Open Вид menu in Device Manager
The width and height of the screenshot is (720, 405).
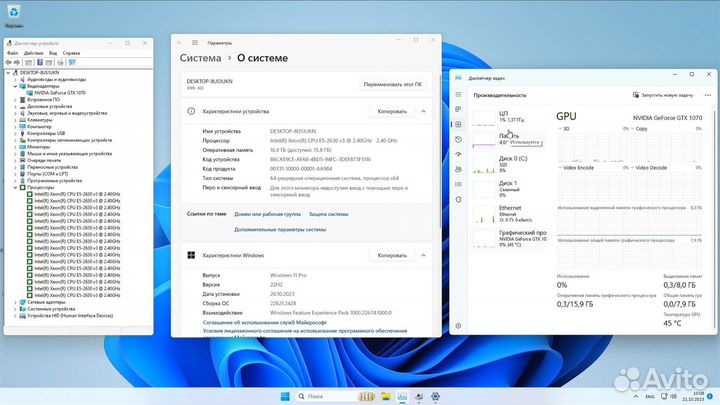[53, 53]
